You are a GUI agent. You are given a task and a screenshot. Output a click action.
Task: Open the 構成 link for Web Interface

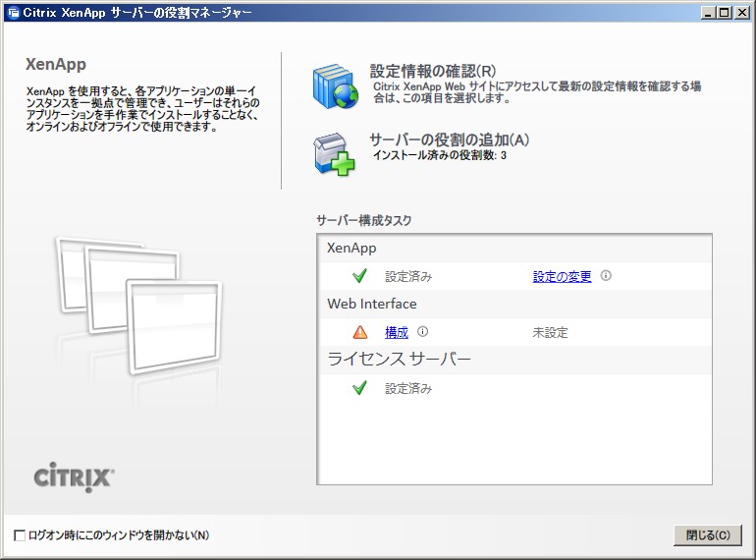[397, 333]
